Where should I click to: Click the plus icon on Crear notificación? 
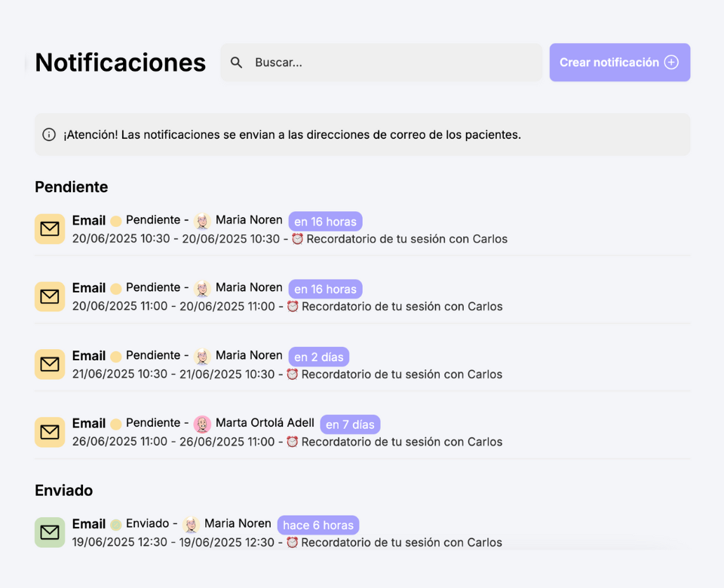tap(671, 63)
